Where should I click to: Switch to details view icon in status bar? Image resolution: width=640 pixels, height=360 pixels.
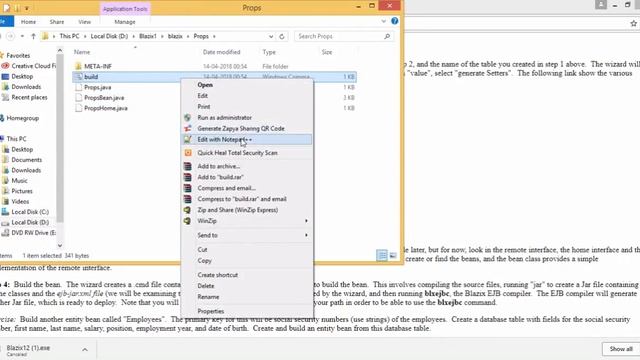[382, 256]
